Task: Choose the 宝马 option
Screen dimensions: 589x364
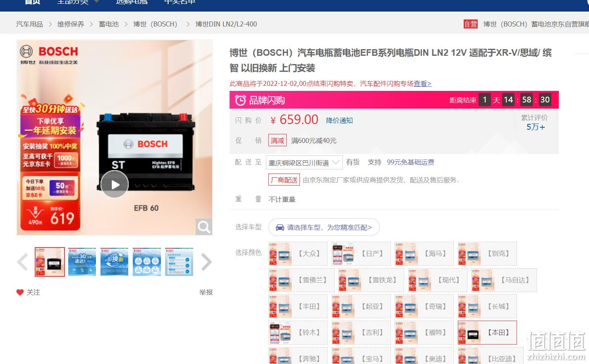Action: tap(361, 356)
